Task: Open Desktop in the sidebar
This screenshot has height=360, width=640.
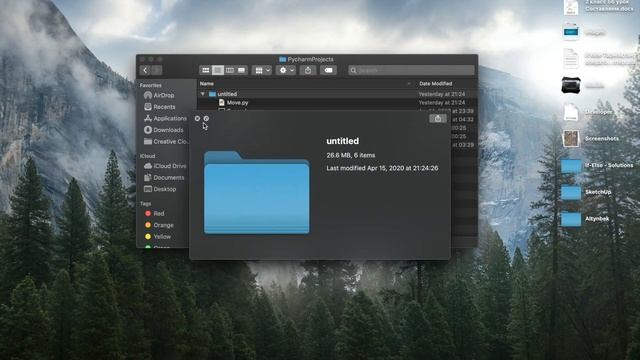Action: [x=160, y=189]
